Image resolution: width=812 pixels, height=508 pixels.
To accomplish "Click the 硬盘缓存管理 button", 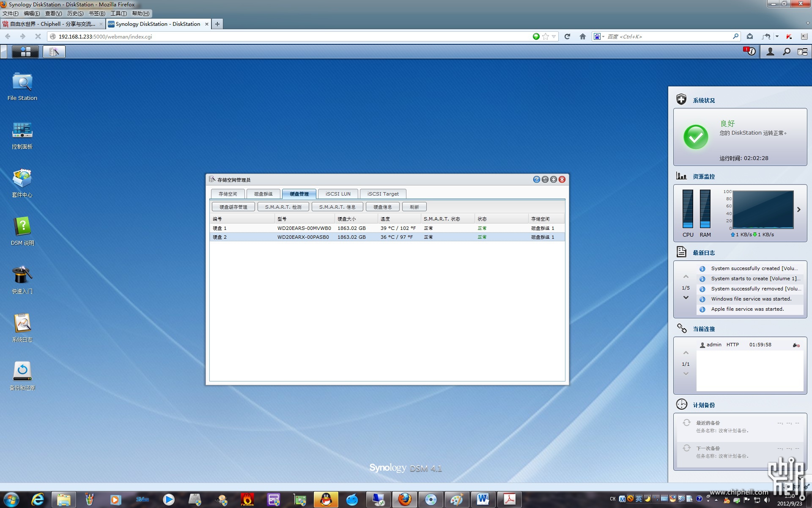I will (x=233, y=207).
